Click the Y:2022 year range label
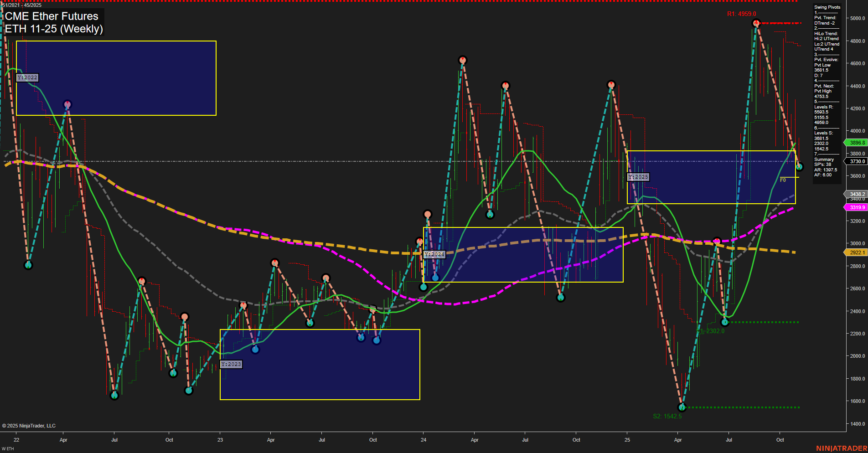Screen dimensions: 868x453 [x=27, y=77]
